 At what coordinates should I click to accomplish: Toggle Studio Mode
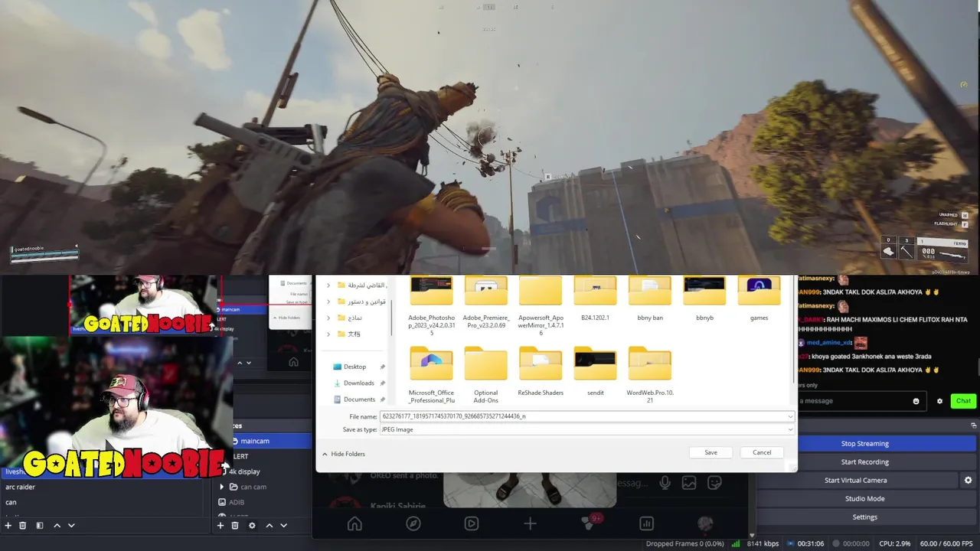click(864, 499)
